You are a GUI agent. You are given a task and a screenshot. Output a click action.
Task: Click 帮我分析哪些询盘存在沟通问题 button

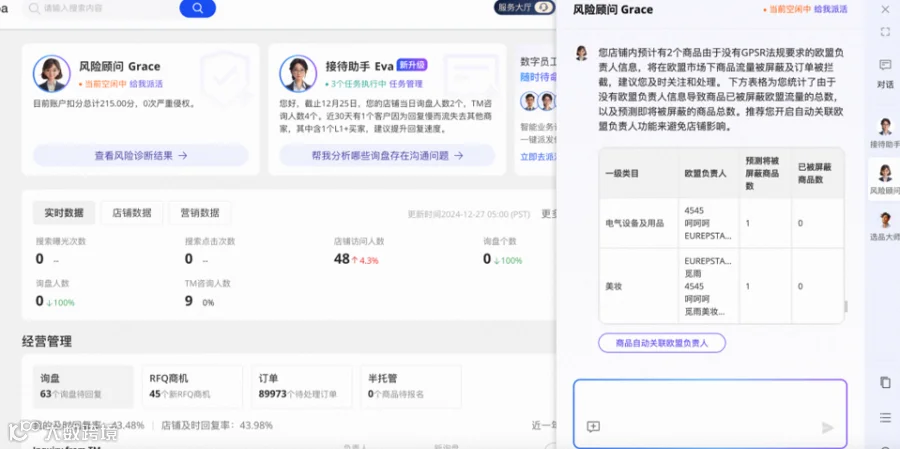387,155
